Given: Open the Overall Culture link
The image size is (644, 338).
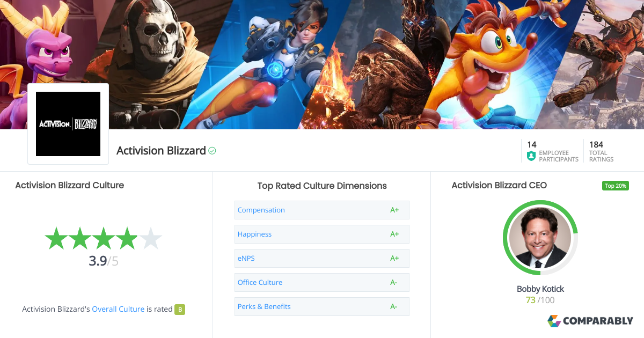Looking at the screenshot, I should 118,309.
